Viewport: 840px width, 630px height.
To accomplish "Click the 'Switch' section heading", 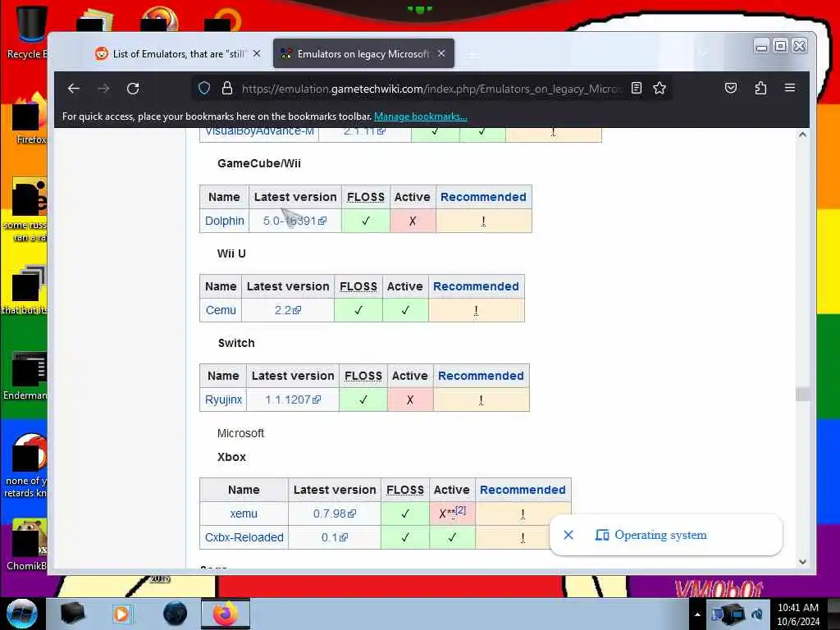I will [x=236, y=344].
